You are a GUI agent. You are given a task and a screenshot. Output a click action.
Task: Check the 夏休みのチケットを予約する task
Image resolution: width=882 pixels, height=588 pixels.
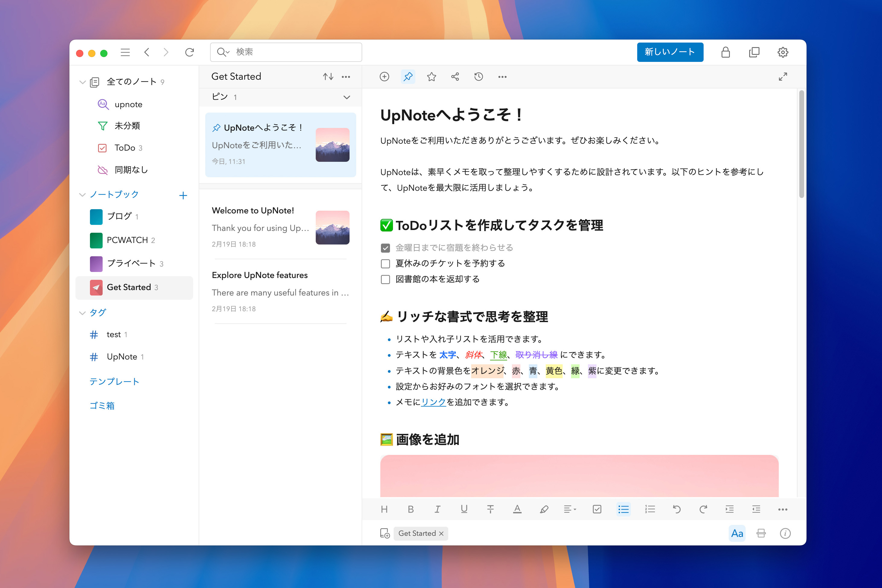click(x=385, y=263)
